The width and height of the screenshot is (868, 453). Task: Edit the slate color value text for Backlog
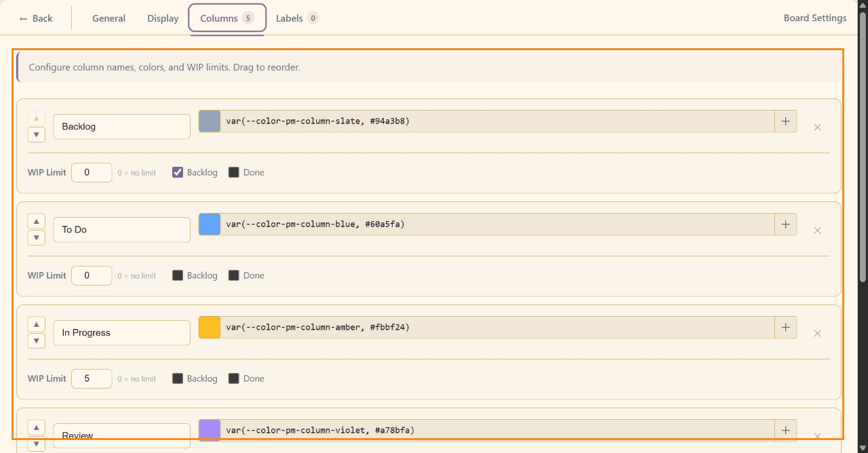click(498, 121)
